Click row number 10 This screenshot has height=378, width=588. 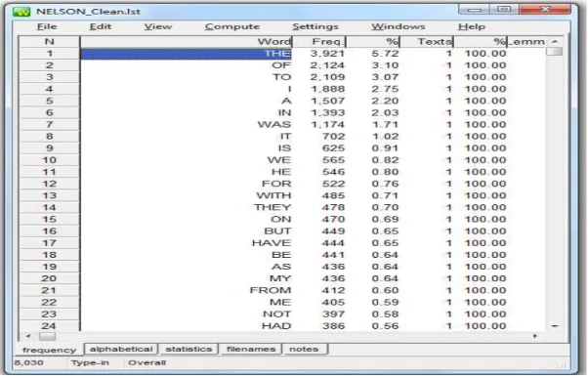tap(49, 160)
